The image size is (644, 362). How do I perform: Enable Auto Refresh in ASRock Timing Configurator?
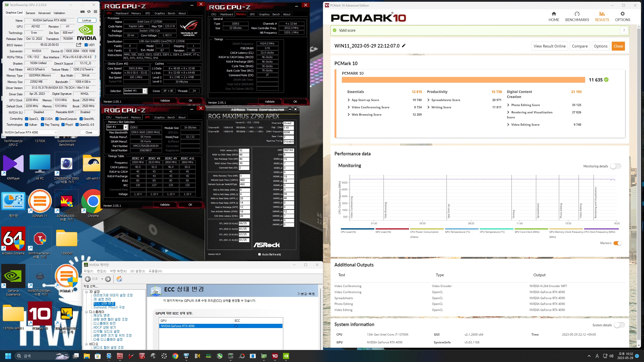(259, 254)
